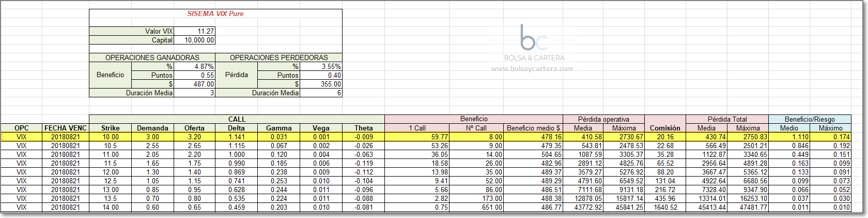868x218 pixels.
Task: Select the '1 Call' column header
Action: coord(417,128)
